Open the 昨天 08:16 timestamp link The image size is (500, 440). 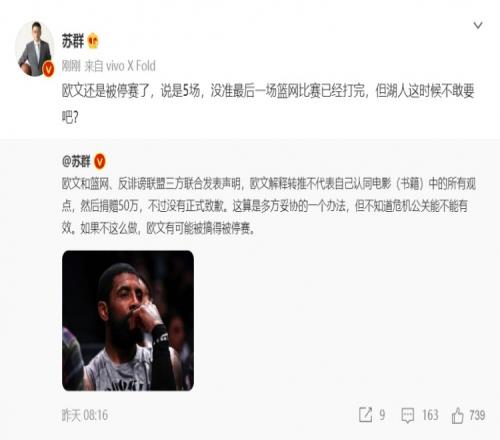pyautogui.click(x=85, y=415)
